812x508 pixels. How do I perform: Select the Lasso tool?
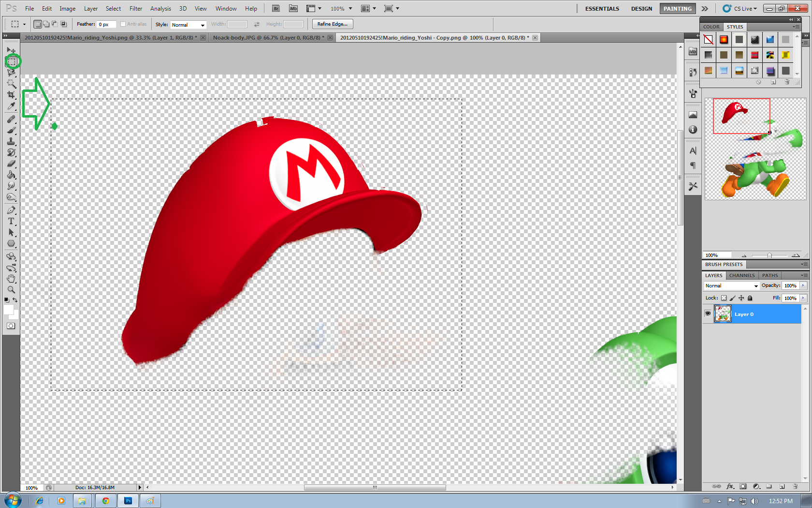(x=11, y=73)
